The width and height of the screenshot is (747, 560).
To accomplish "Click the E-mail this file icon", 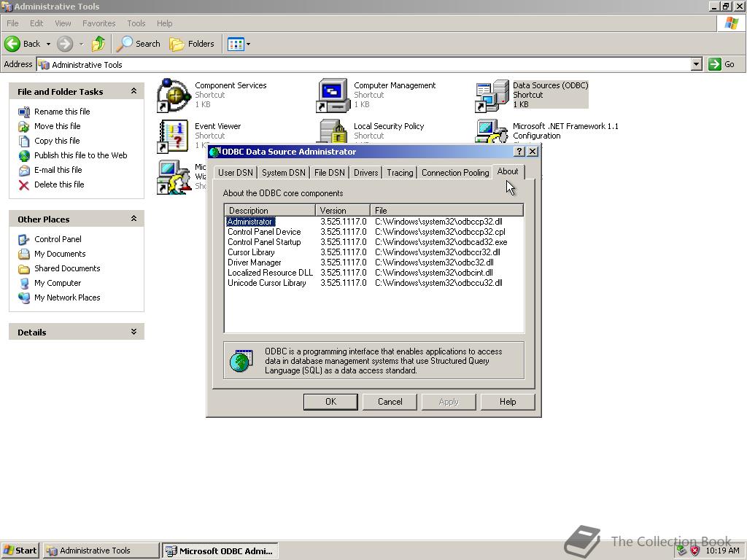I will 24,171.
